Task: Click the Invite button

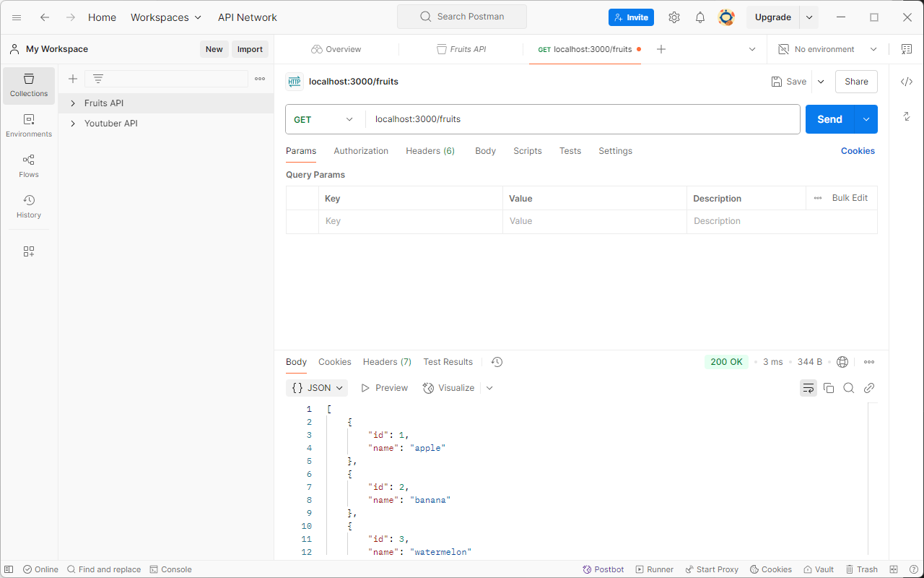Action: (631, 17)
